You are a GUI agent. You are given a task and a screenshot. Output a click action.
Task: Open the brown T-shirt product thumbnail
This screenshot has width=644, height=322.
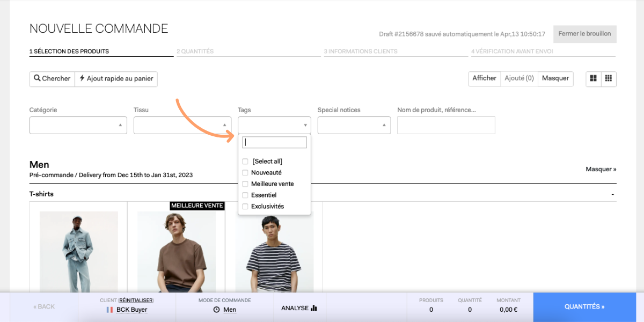click(x=177, y=252)
